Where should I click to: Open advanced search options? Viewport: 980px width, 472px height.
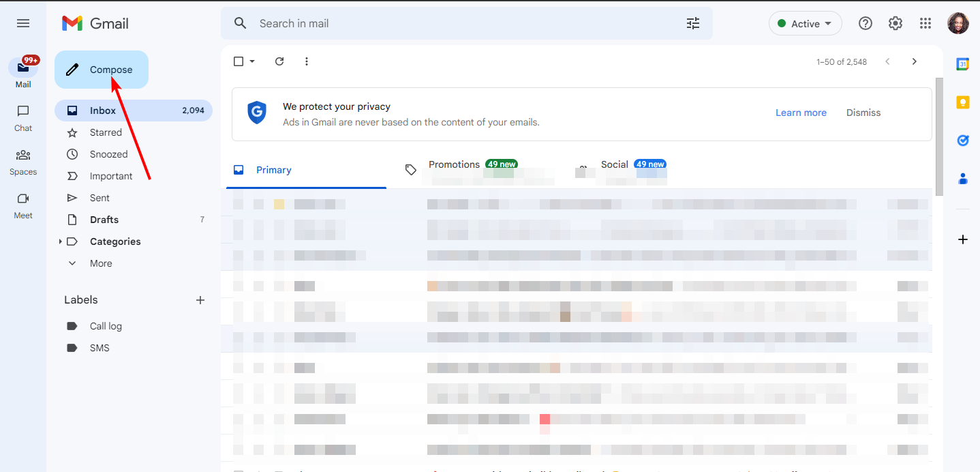click(693, 23)
